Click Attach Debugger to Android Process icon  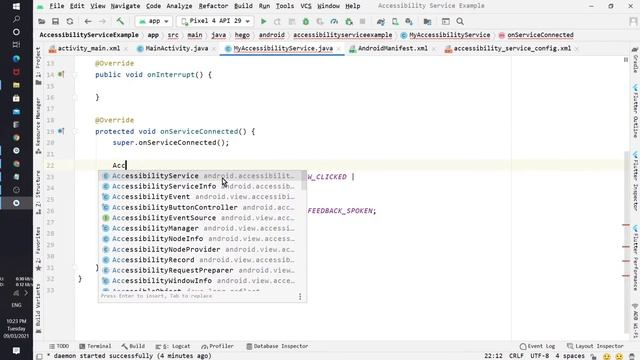(x=349, y=21)
